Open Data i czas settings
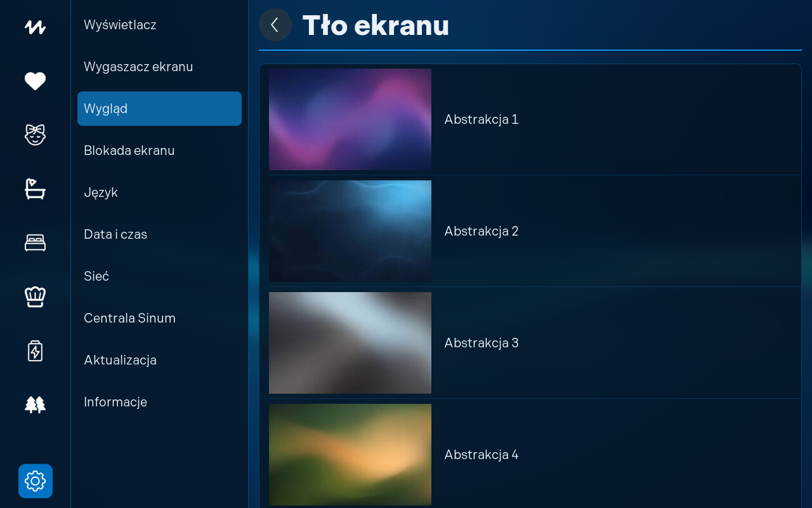The width and height of the screenshot is (812, 508). pos(159,234)
